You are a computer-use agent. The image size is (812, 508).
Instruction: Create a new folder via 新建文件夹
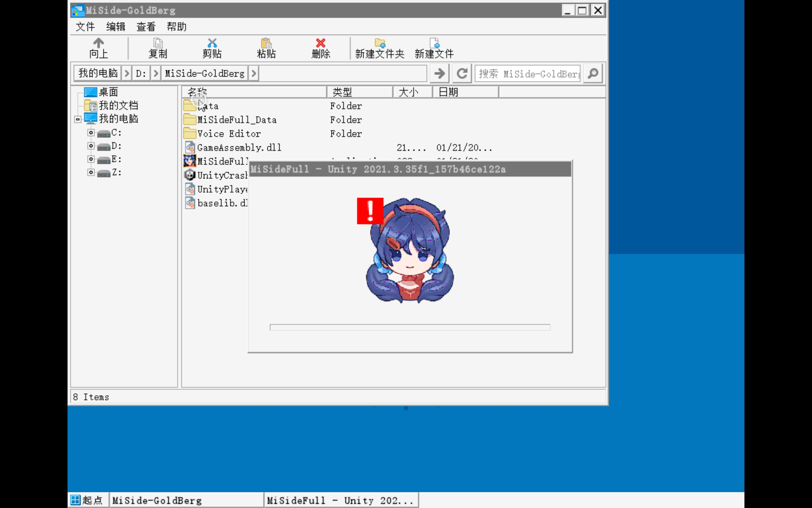[x=379, y=48]
